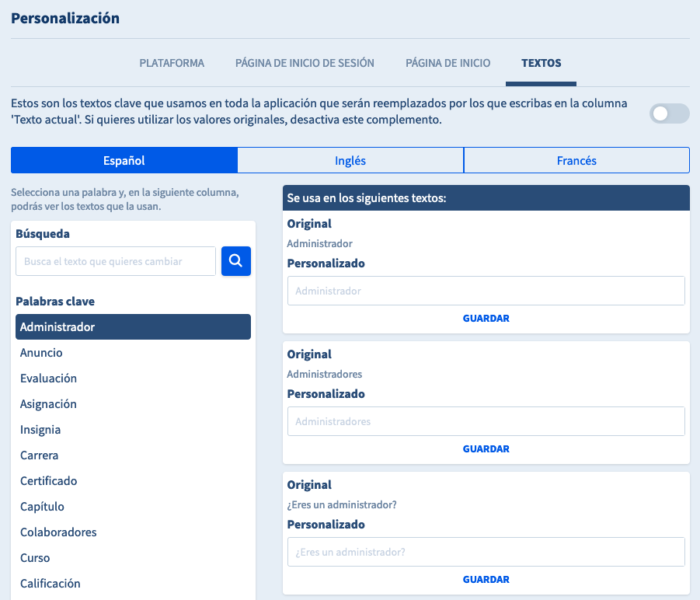Select the Anuncio keyword
The image size is (700, 600).
pos(41,353)
